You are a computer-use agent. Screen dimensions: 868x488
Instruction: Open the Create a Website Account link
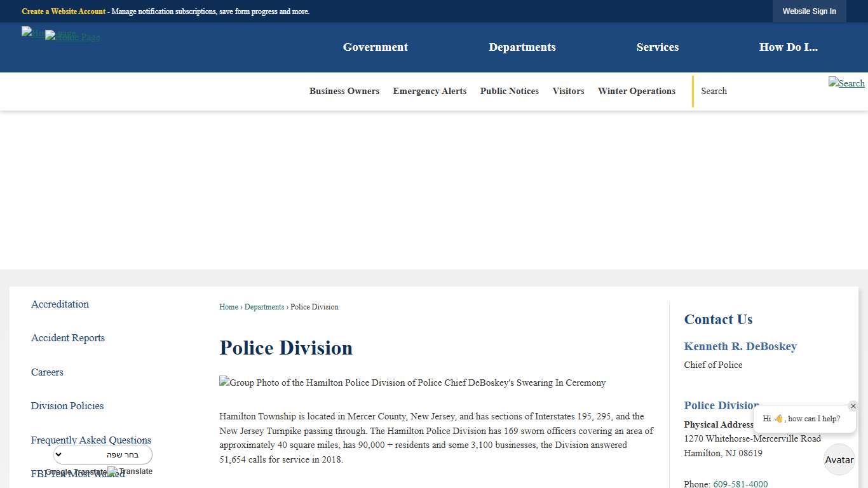tap(63, 11)
